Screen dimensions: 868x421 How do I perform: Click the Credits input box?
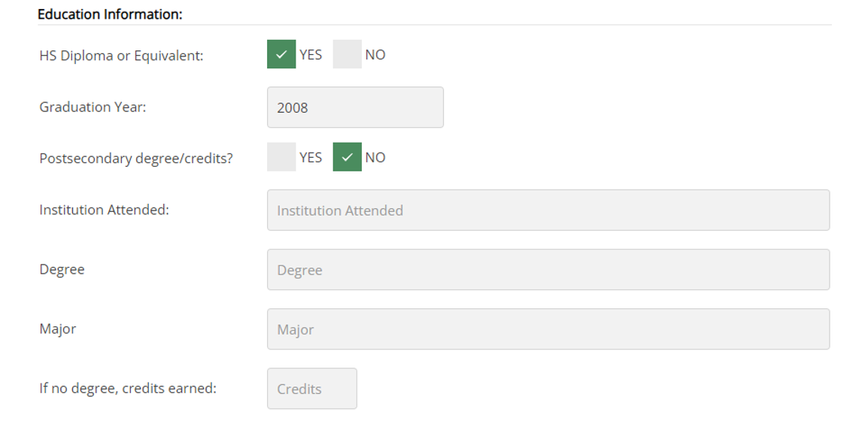click(311, 389)
